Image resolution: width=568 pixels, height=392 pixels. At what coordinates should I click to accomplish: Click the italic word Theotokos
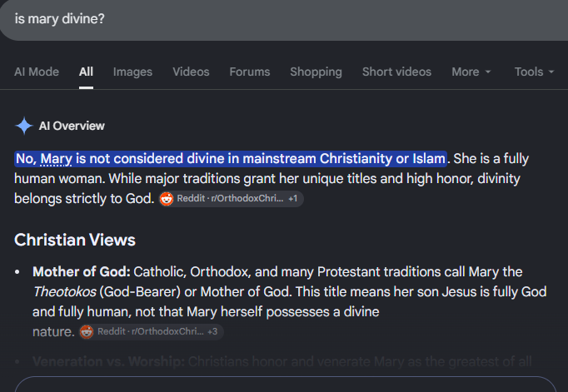(64, 292)
